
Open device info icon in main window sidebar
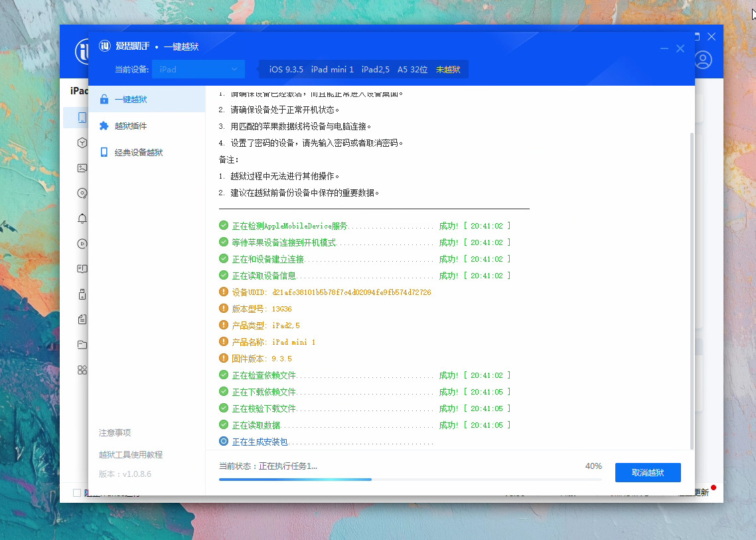(82, 118)
